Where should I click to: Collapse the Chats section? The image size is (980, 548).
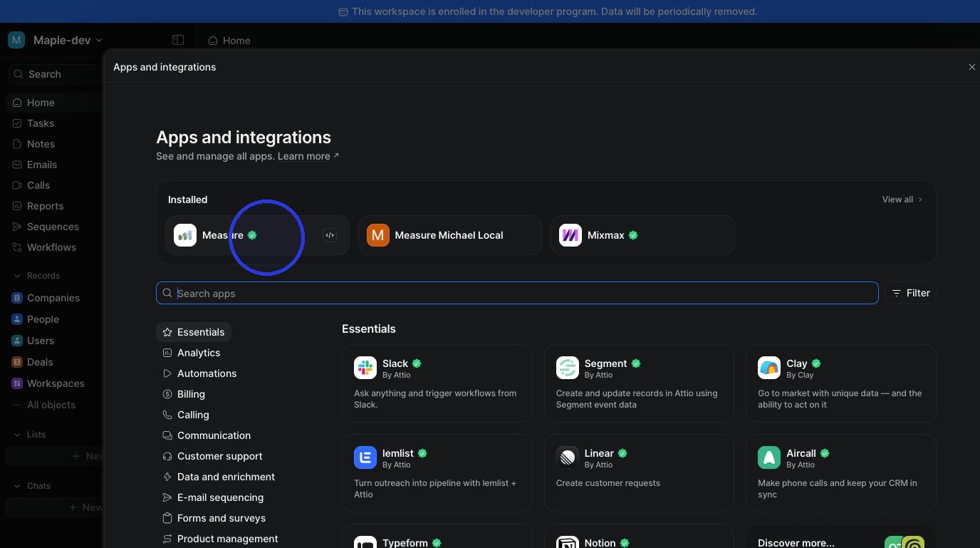point(18,486)
